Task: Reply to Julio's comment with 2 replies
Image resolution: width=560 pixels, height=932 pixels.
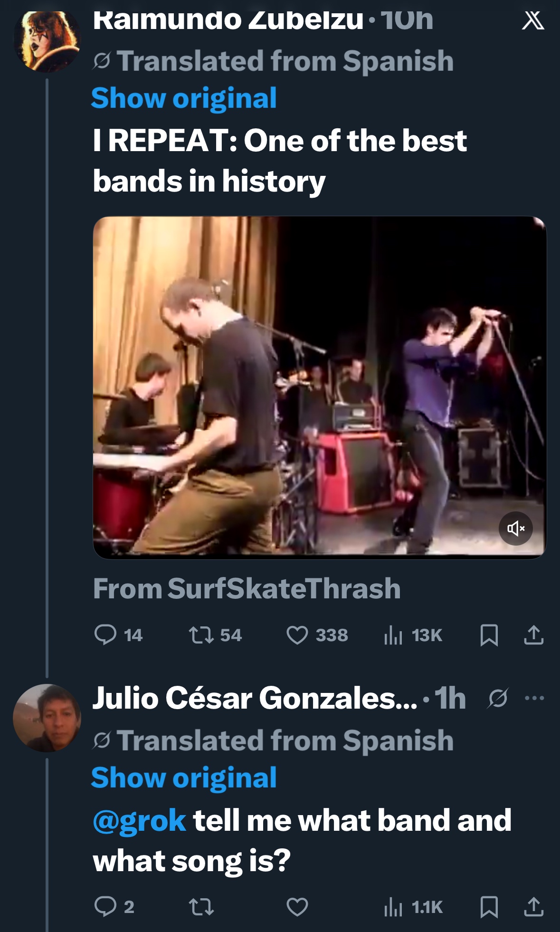Action: pyautogui.click(x=105, y=906)
